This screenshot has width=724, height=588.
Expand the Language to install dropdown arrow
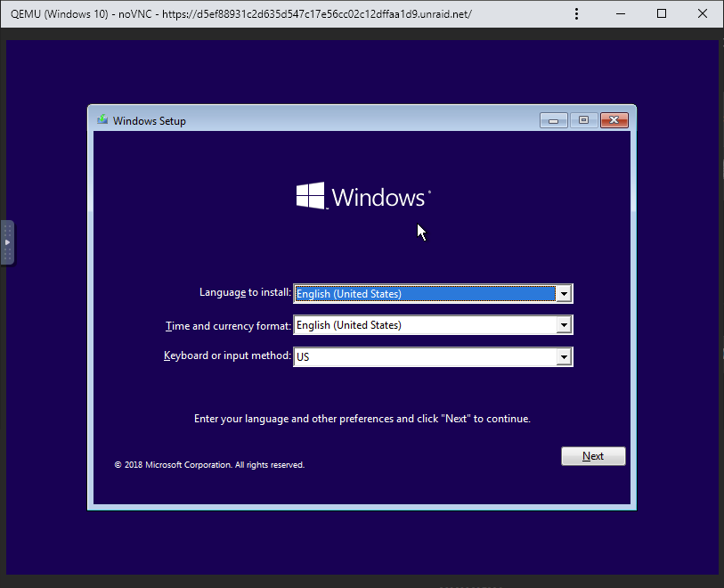point(564,294)
